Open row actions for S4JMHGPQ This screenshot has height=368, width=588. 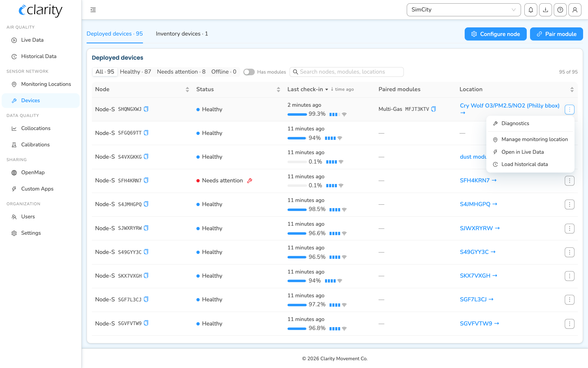pos(570,204)
